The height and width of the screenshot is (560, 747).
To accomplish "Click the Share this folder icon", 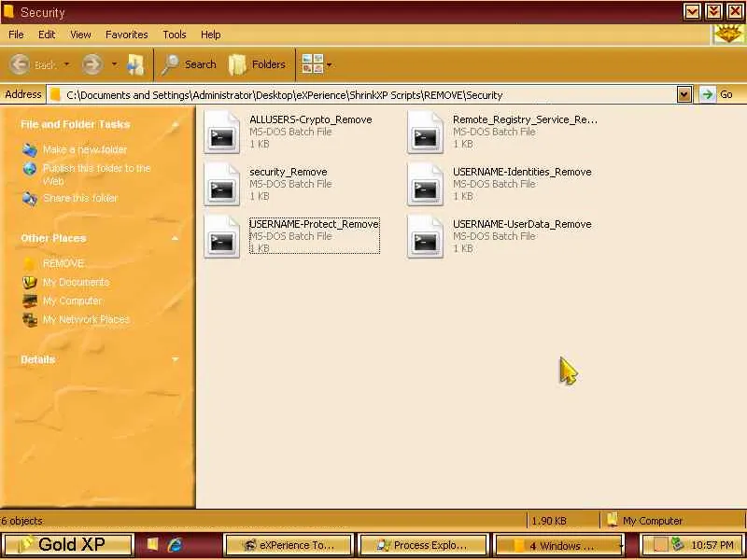I will pos(30,198).
